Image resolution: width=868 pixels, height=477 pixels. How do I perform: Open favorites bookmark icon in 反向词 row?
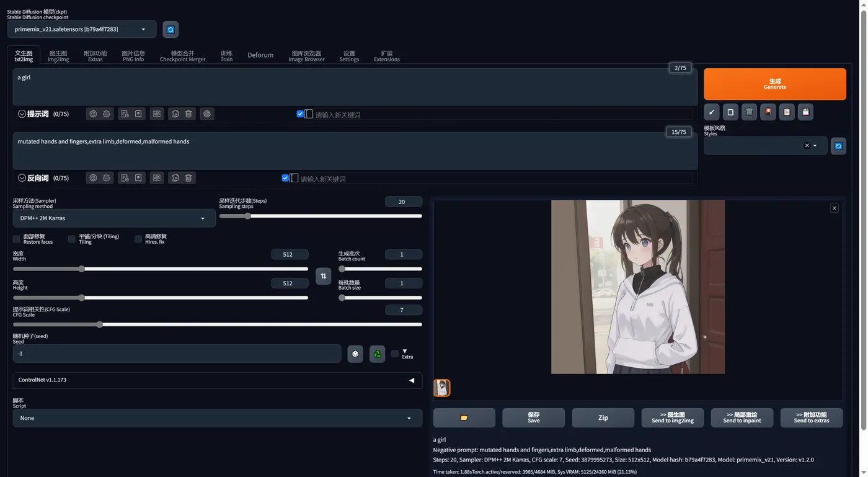[x=138, y=178]
